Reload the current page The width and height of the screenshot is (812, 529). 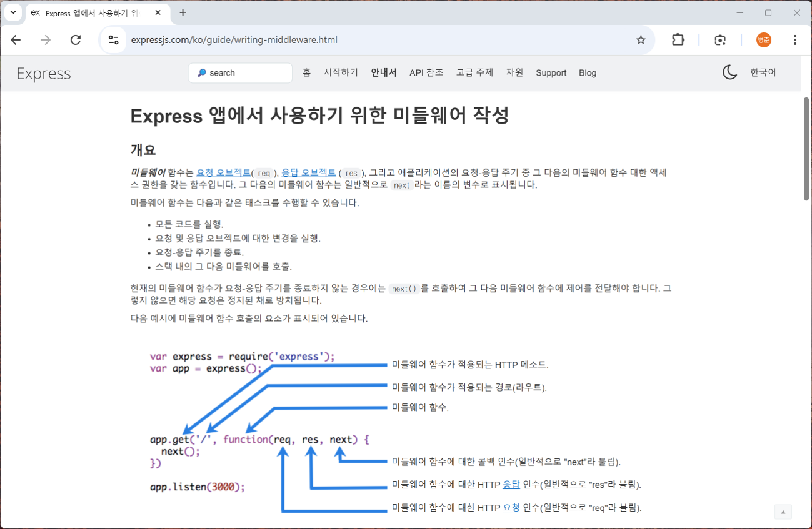point(76,40)
